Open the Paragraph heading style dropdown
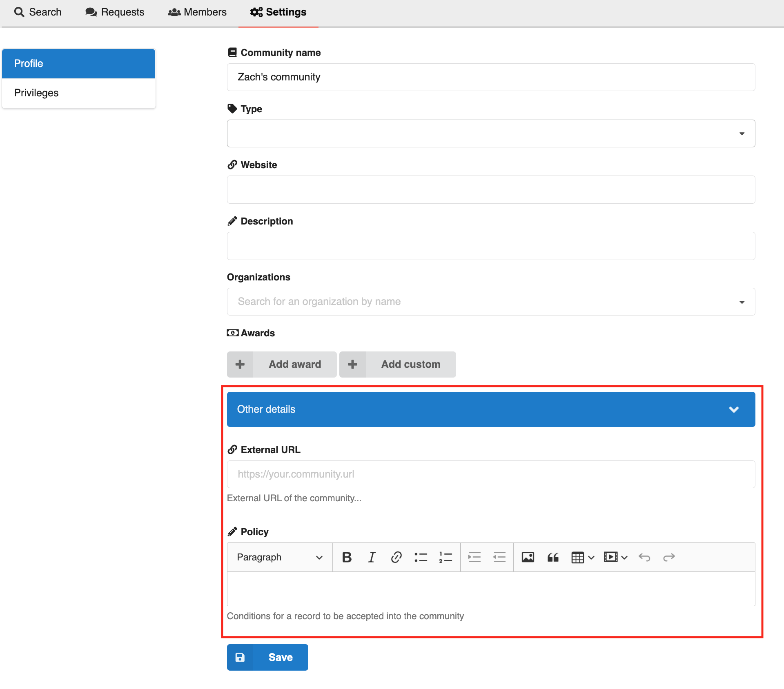 point(280,557)
